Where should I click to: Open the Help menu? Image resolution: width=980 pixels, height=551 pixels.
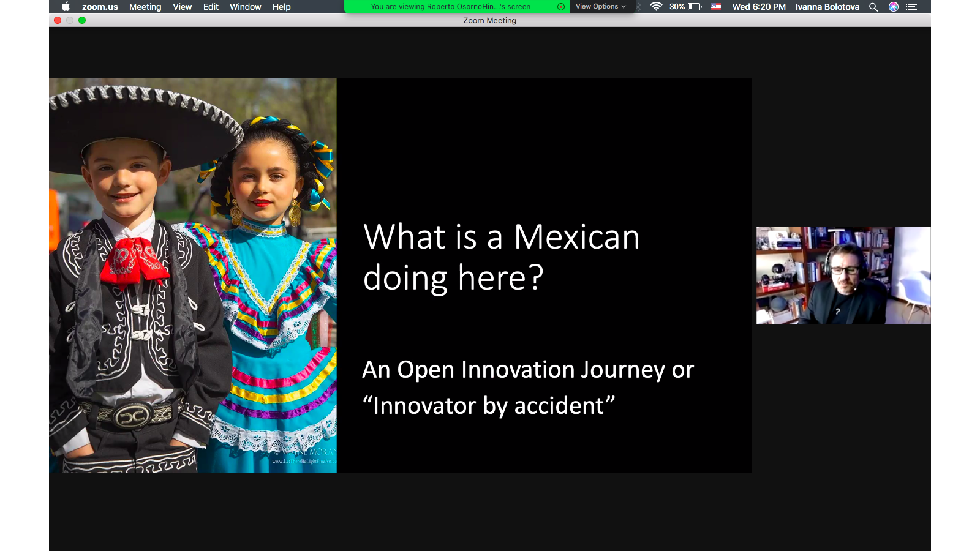click(x=281, y=7)
